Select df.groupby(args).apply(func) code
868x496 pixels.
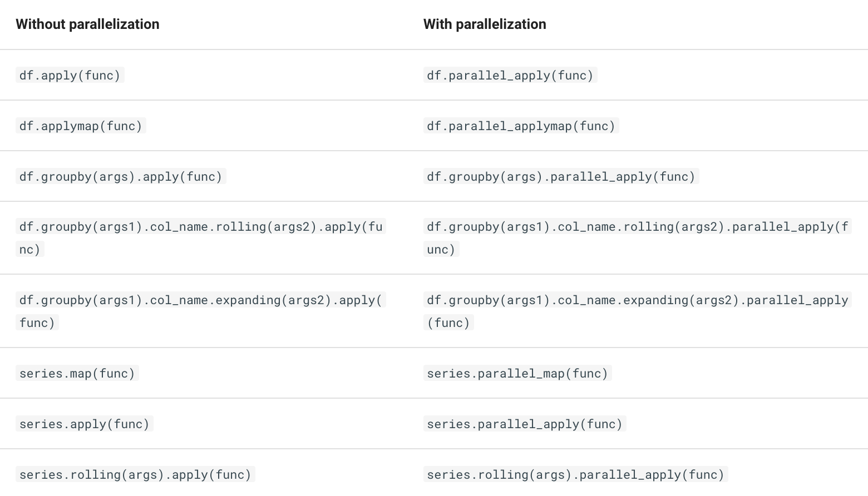pyautogui.click(x=121, y=176)
